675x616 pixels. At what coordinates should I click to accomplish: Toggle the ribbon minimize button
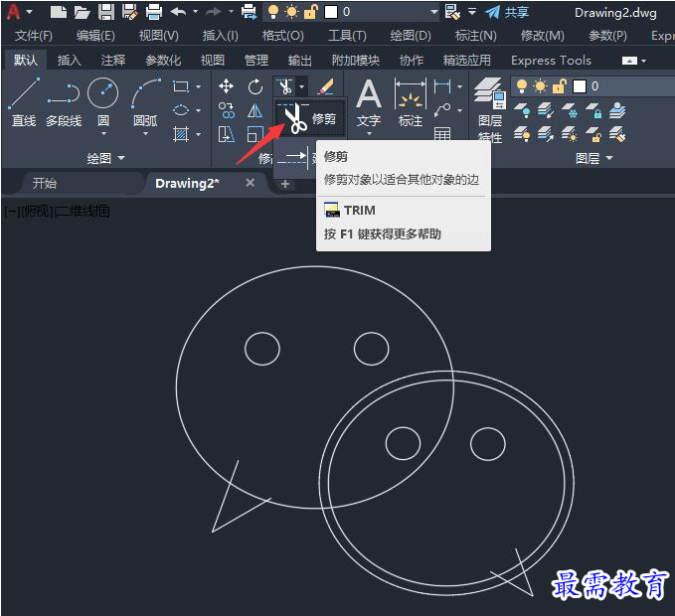(629, 61)
